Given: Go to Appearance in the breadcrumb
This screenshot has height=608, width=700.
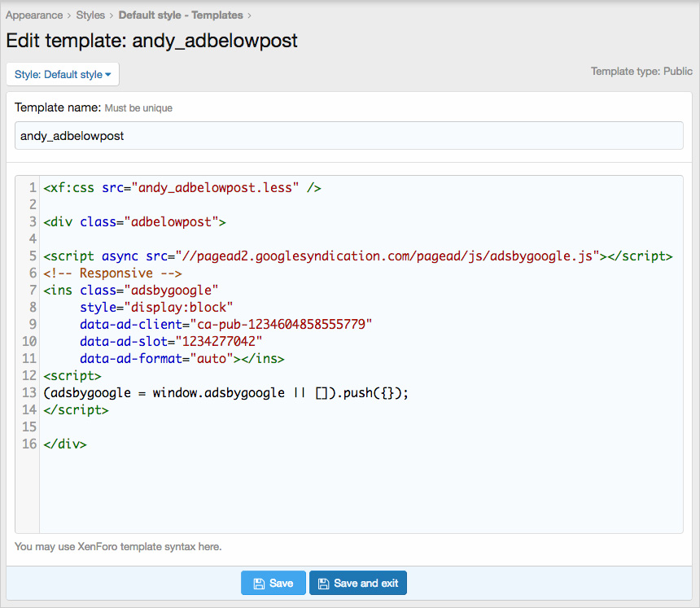Looking at the screenshot, I should click(34, 15).
